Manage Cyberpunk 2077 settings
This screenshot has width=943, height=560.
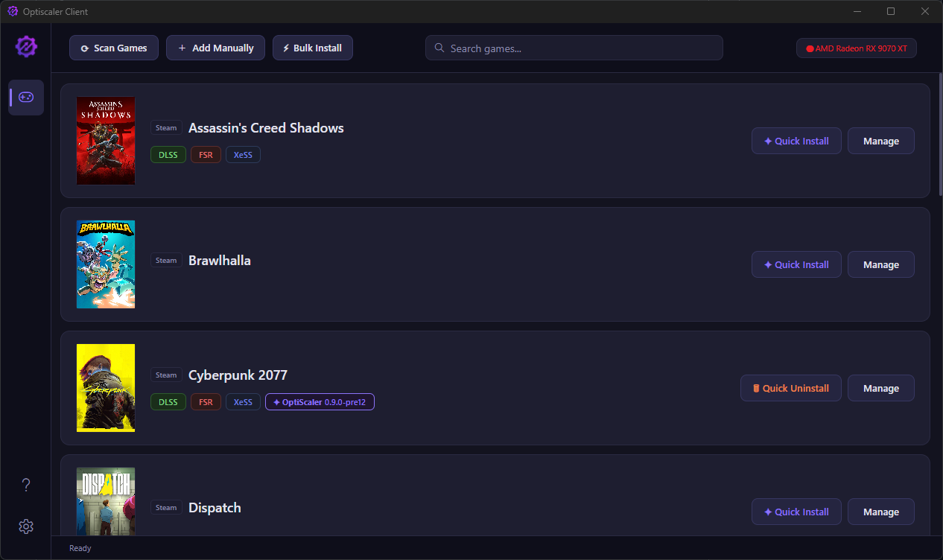tap(880, 388)
